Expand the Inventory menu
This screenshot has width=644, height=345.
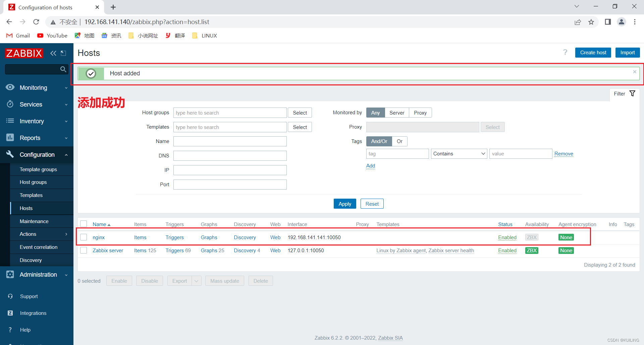37,121
